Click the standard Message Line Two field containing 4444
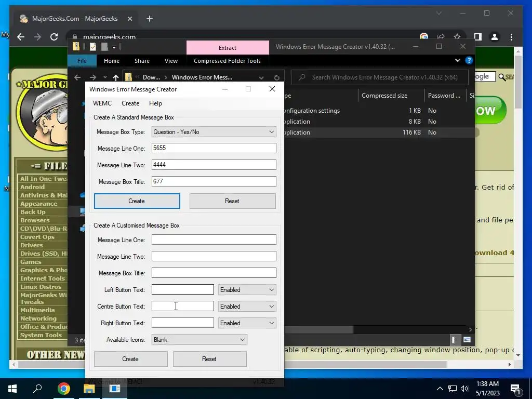532x399 pixels. click(214, 165)
